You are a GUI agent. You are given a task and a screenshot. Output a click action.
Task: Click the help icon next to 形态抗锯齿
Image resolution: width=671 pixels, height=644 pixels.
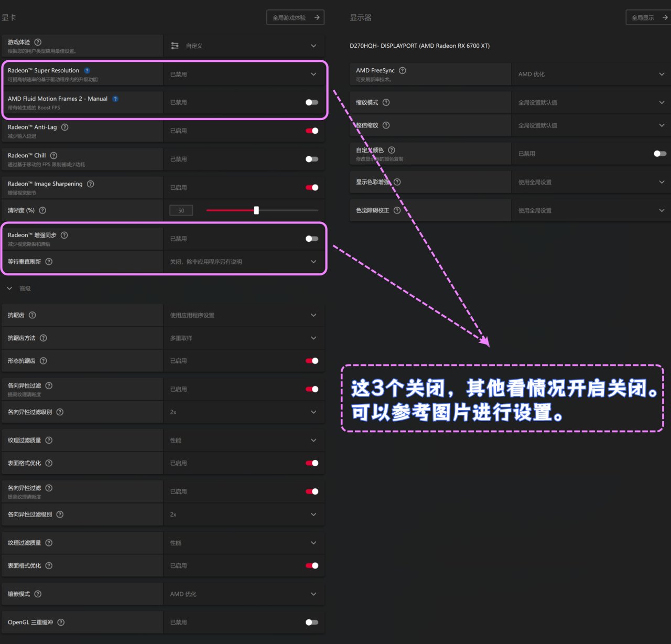(x=44, y=361)
